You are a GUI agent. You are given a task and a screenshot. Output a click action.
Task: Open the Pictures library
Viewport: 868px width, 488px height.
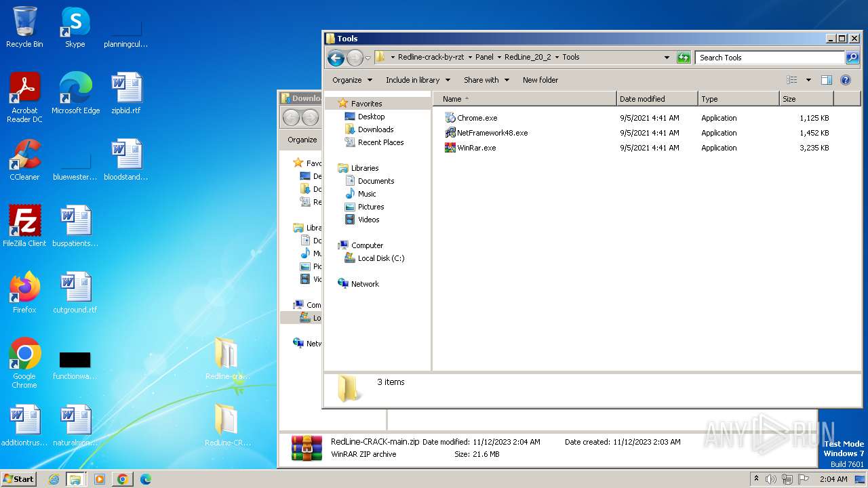point(371,207)
